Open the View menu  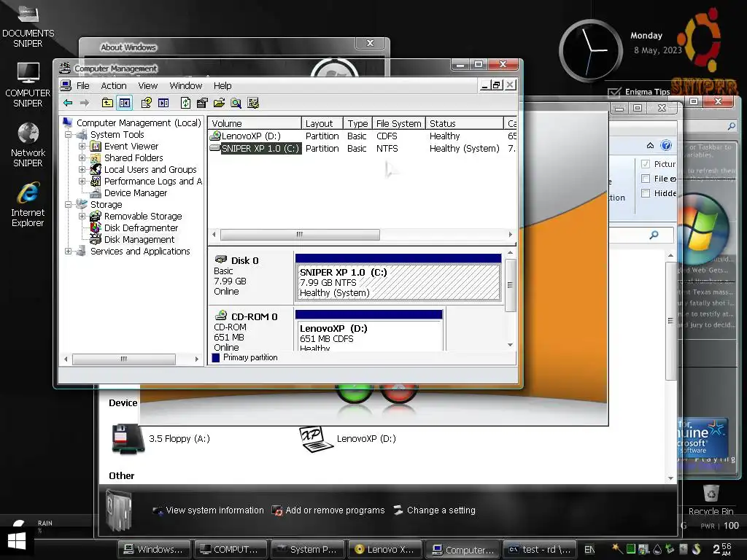tap(147, 86)
